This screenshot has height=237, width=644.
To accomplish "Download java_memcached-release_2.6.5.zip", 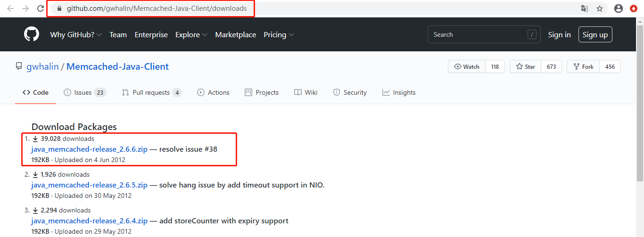I will 90,185.
